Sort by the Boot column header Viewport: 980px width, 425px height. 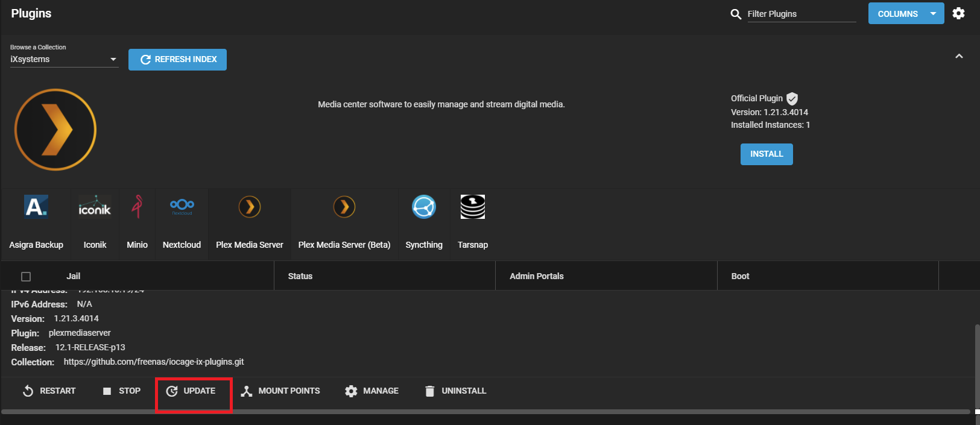click(x=741, y=276)
